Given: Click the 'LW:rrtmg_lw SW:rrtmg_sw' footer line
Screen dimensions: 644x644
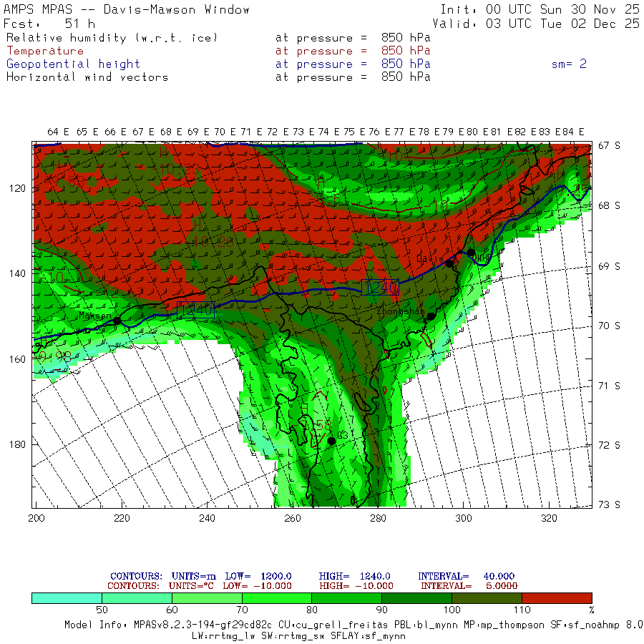Looking at the screenshot, I should coord(298,636).
